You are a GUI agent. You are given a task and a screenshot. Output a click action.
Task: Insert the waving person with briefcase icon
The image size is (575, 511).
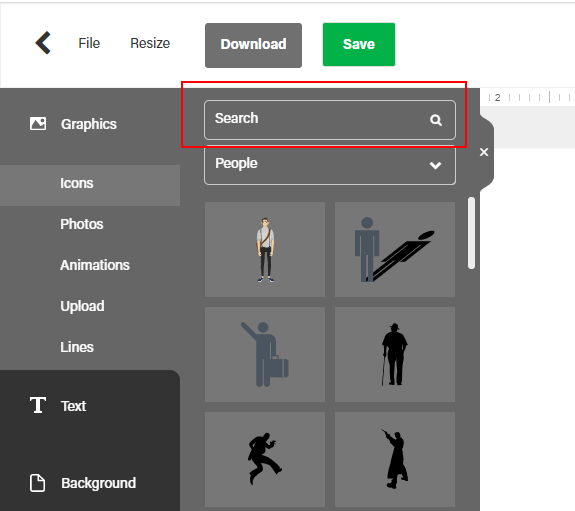[265, 354]
